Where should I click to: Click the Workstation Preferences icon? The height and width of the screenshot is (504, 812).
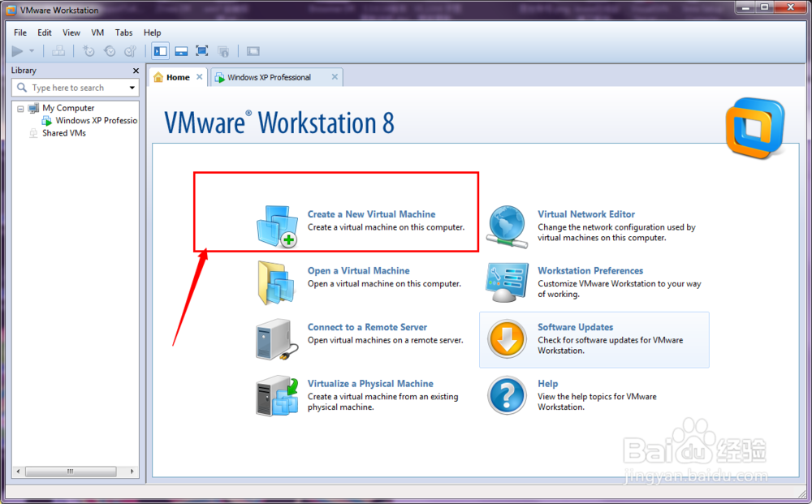coord(507,282)
